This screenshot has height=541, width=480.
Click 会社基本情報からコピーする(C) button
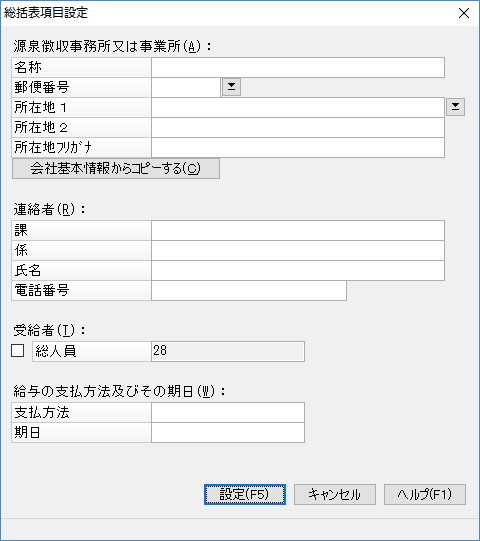116,168
